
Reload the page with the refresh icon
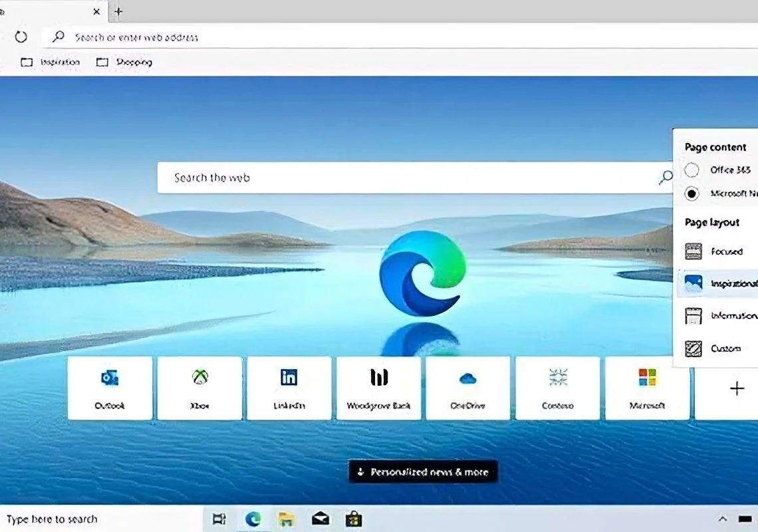21,37
